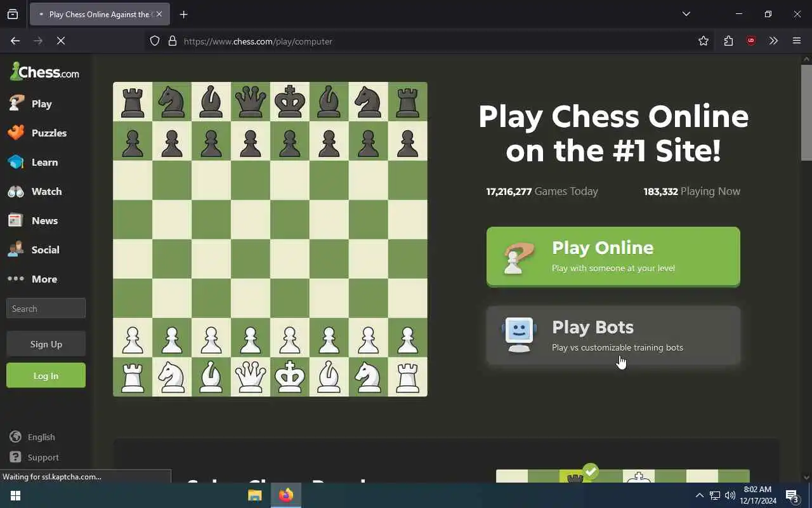Viewport: 812px width, 508px height.
Task: Click the Play Bots button
Action: click(613, 335)
